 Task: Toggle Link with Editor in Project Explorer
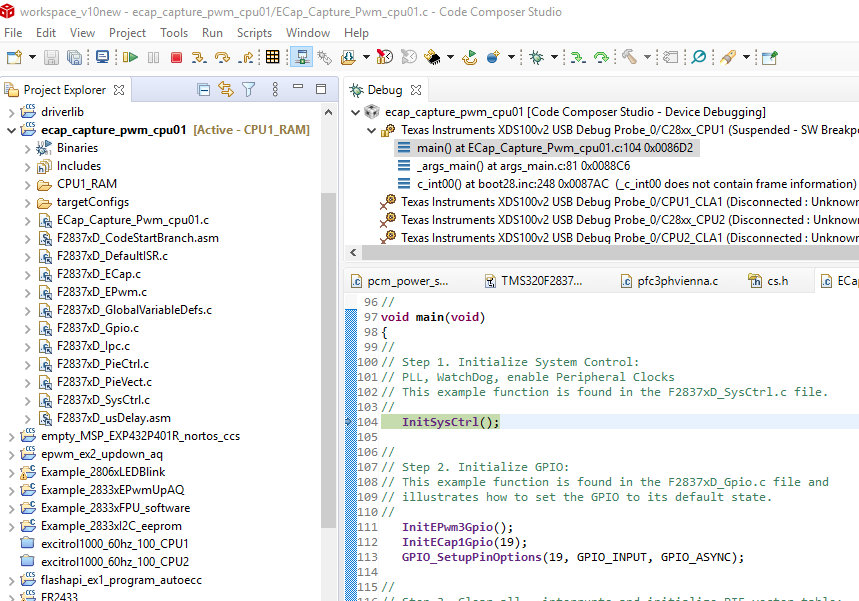[226, 90]
